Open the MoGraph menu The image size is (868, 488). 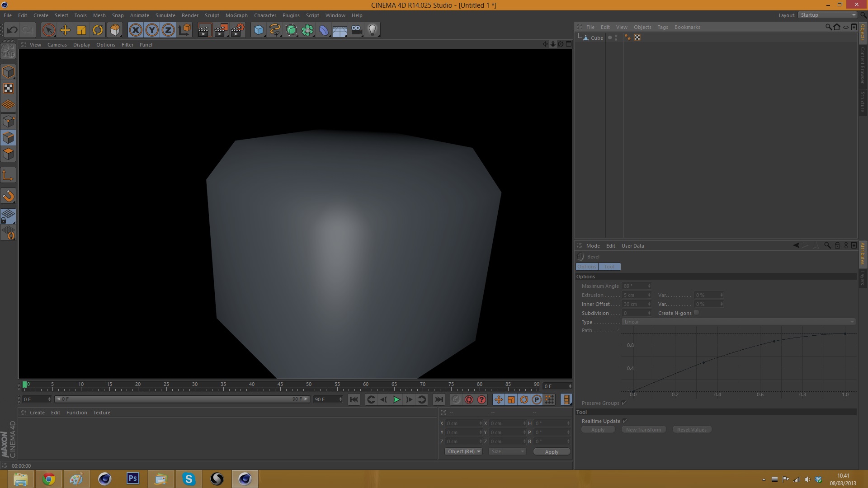pyautogui.click(x=236, y=15)
